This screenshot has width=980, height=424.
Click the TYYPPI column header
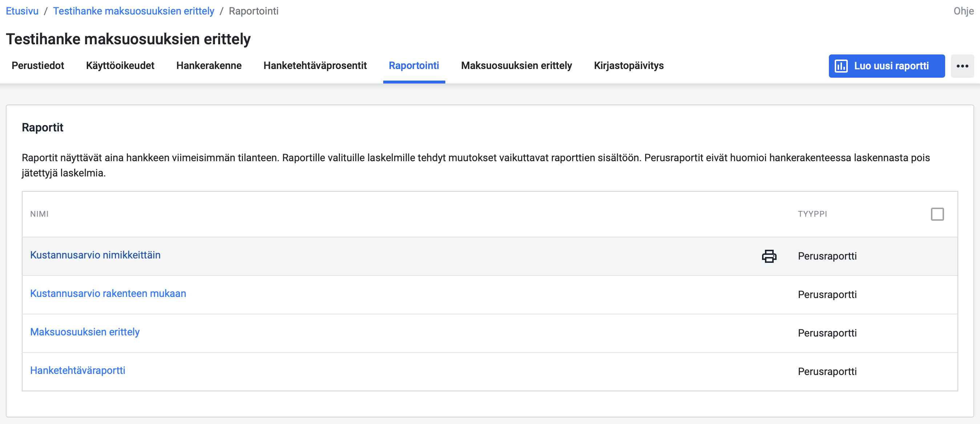[812, 214]
